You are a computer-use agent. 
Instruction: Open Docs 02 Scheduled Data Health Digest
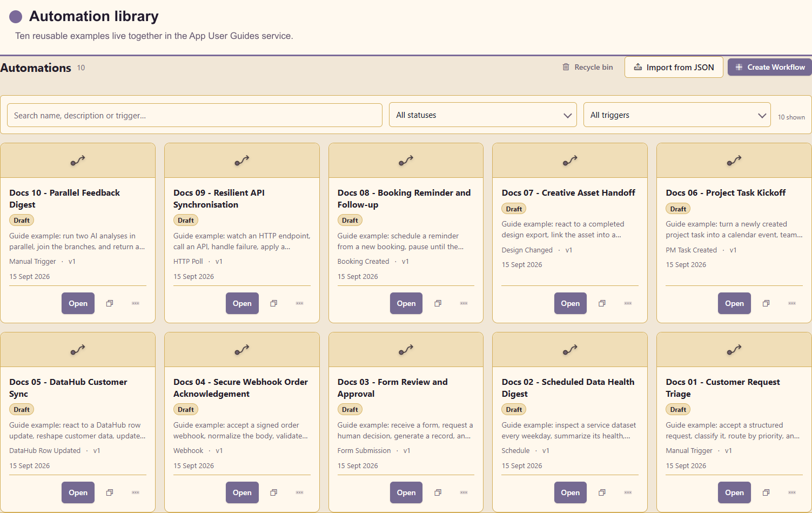click(x=571, y=492)
